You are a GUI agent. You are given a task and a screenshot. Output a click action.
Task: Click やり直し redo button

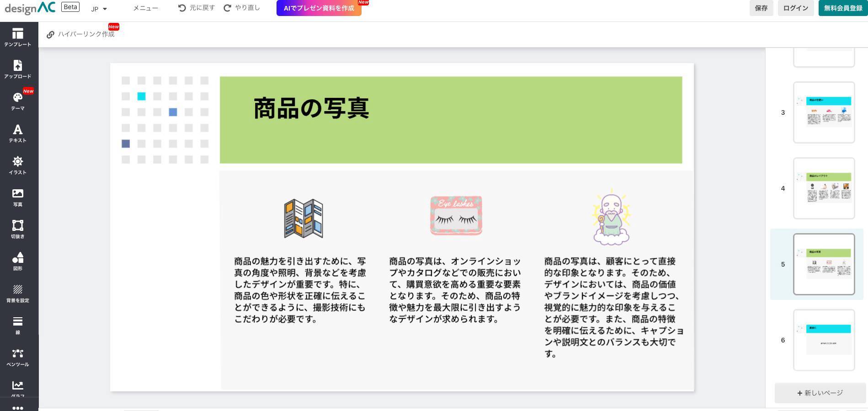coord(242,8)
